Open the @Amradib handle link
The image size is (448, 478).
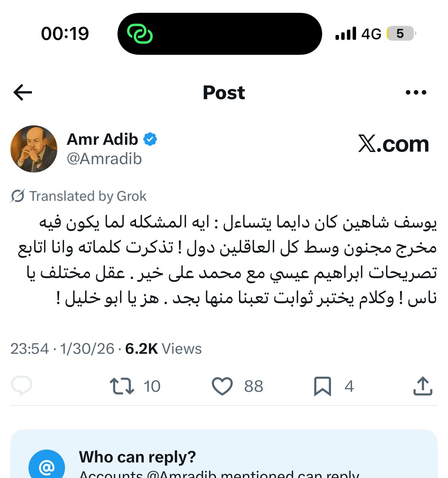click(104, 159)
